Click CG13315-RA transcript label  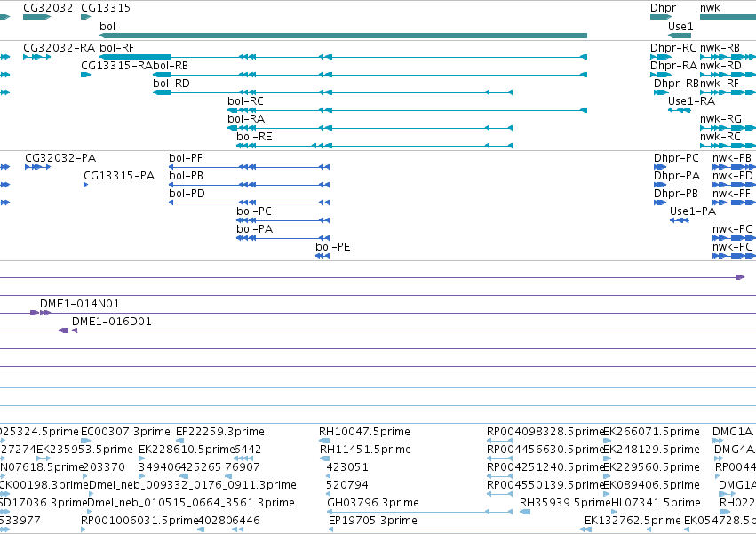click(x=116, y=66)
